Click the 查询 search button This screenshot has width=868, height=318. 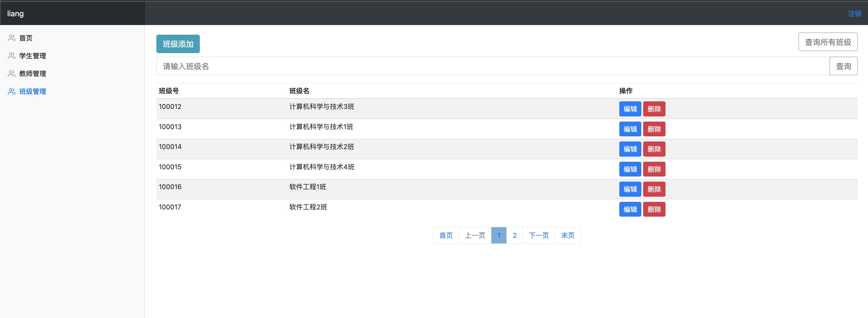tap(843, 66)
